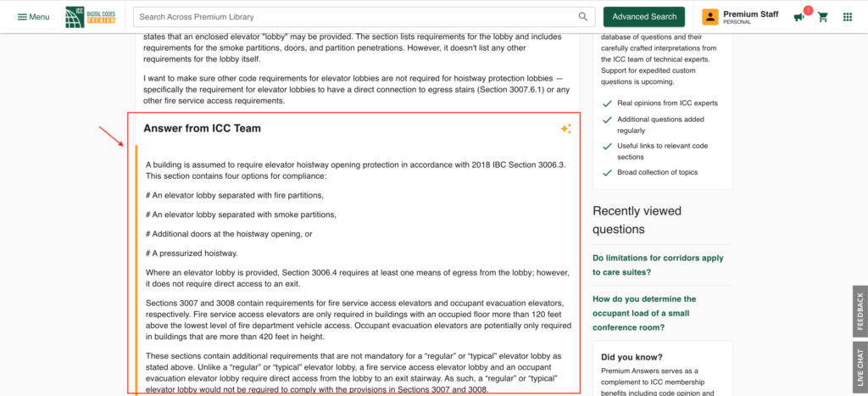
Task: Click the magnifying glass search icon
Action: 583,17
